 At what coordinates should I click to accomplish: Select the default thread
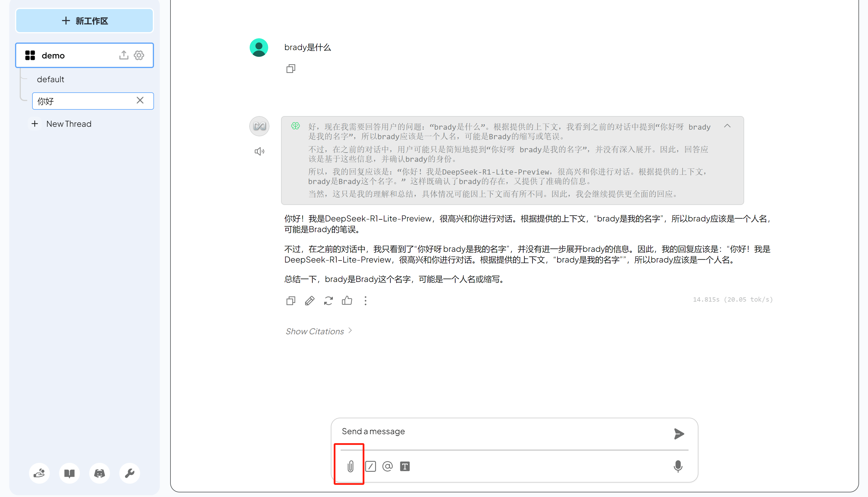51,80
